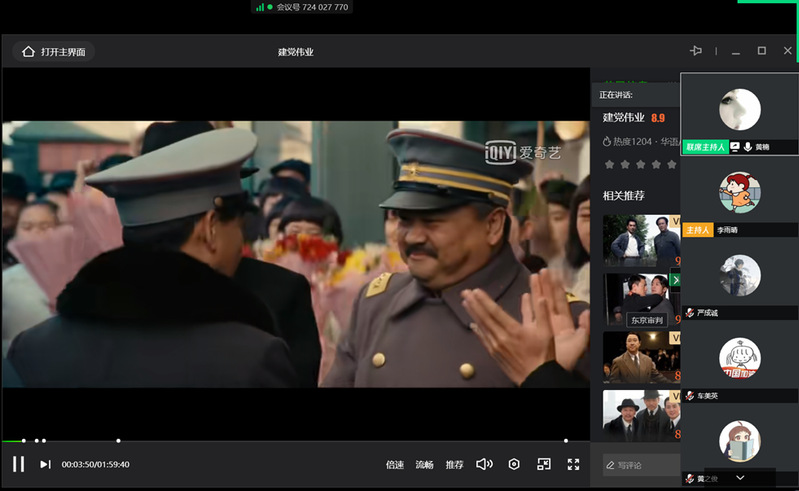The height and width of the screenshot is (491, 799).
Task: Skip to the next episode
Action: click(x=45, y=464)
